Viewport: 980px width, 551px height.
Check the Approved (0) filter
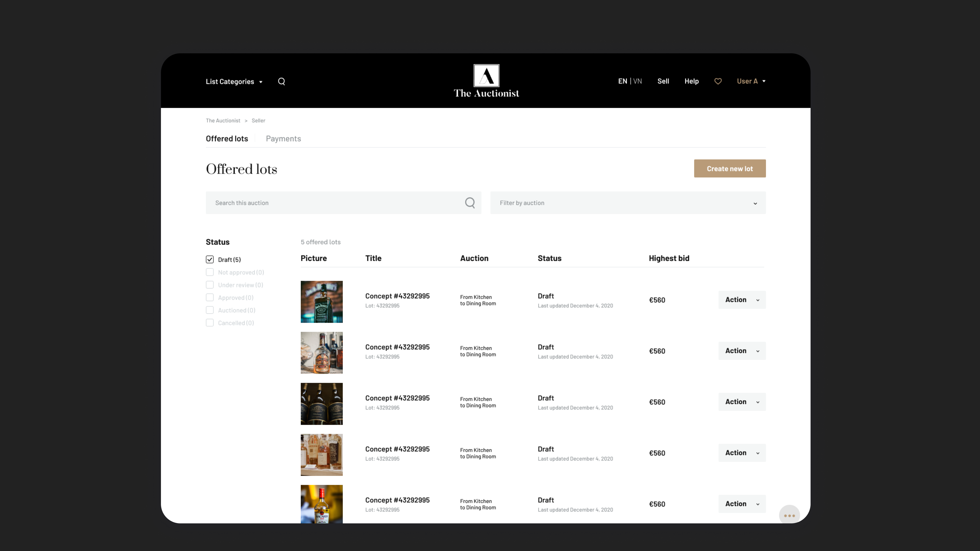click(x=210, y=297)
